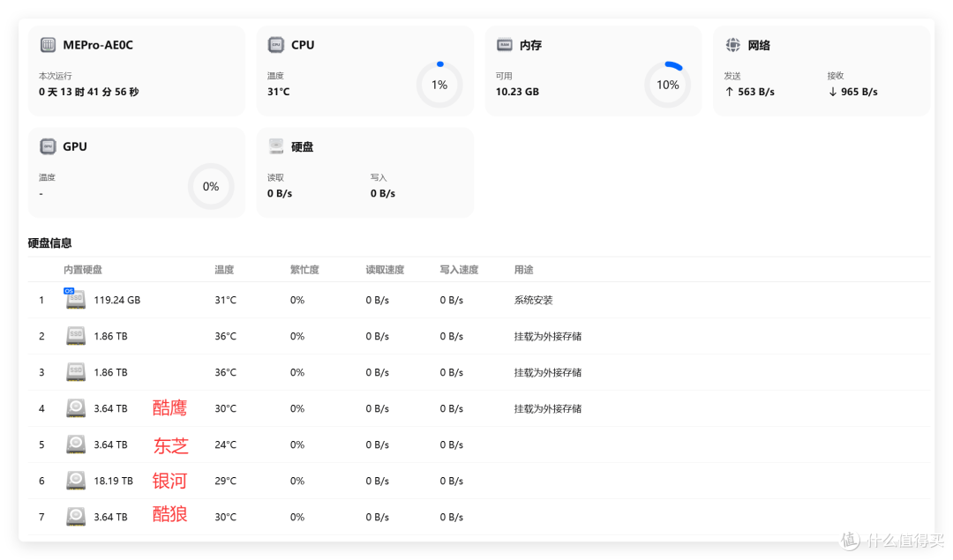The height and width of the screenshot is (560, 953).
Task: Click the SSD icon of disk 2
Action: tap(75, 336)
